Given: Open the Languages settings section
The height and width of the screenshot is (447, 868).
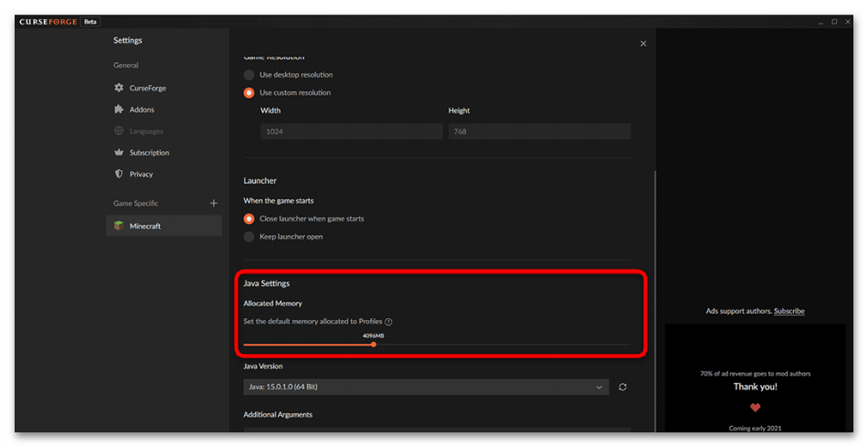Looking at the screenshot, I should click(164, 132).
